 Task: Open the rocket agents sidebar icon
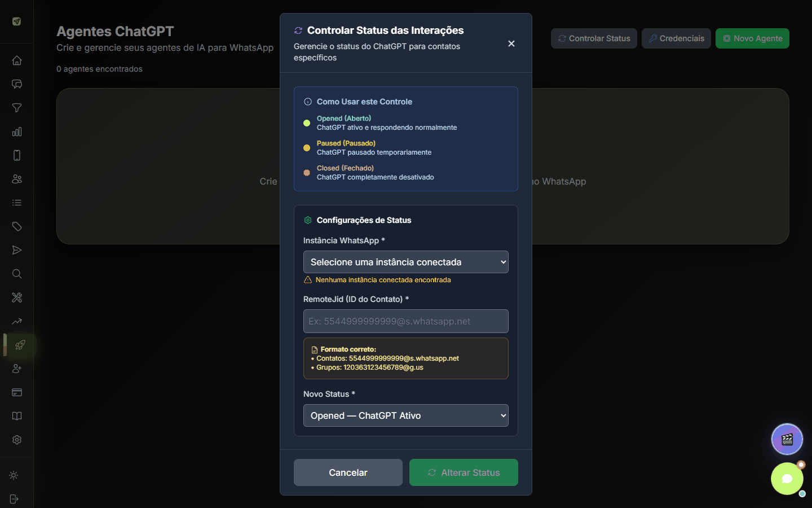click(x=20, y=345)
